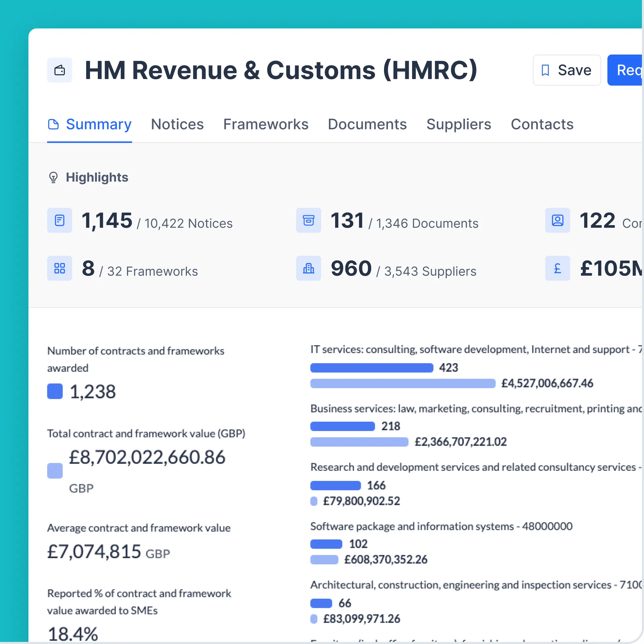Click the IT services category label

tap(476, 349)
